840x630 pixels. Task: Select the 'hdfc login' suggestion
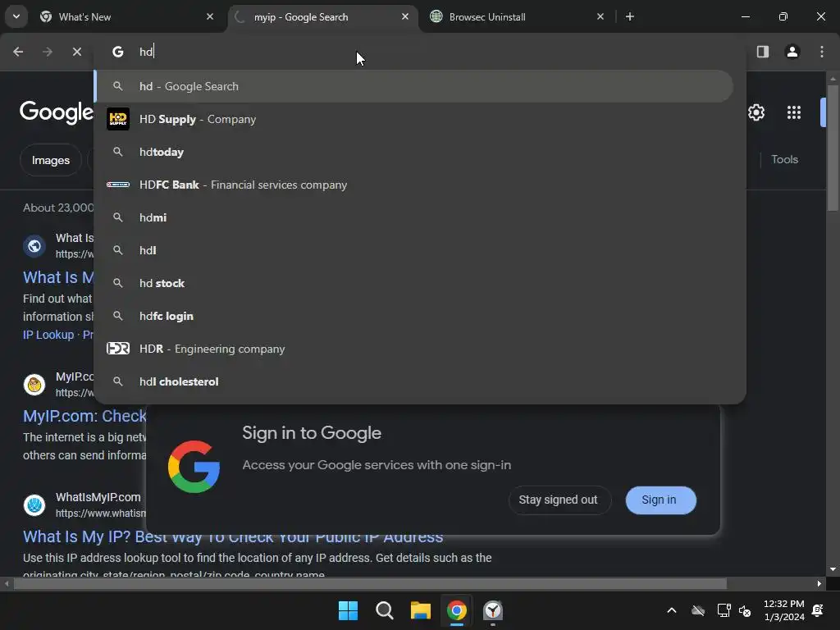[413, 316]
